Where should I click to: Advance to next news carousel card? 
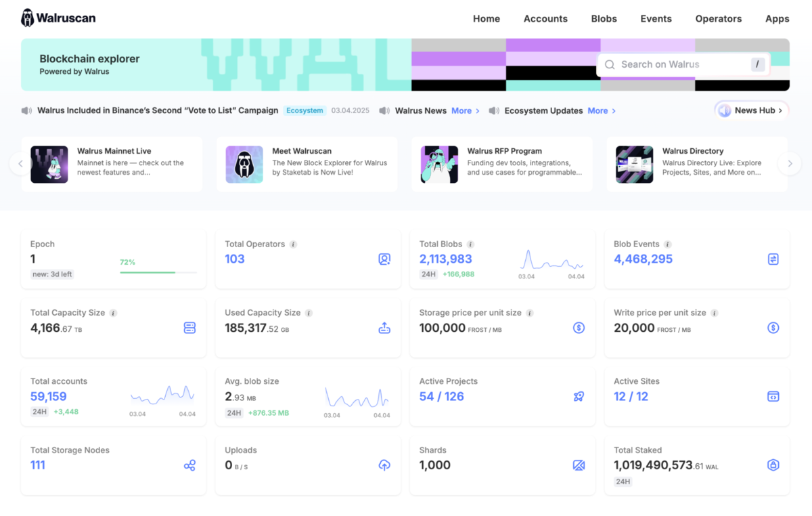790,163
